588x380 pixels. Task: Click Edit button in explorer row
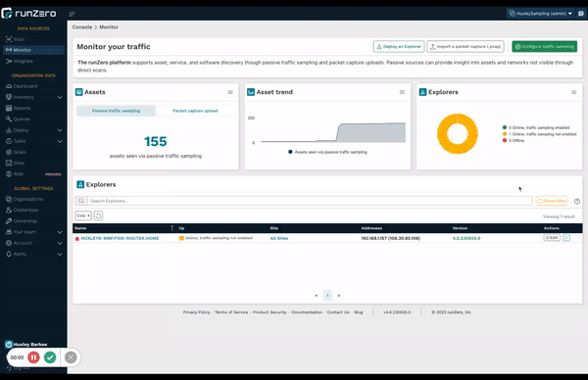(552, 238)
